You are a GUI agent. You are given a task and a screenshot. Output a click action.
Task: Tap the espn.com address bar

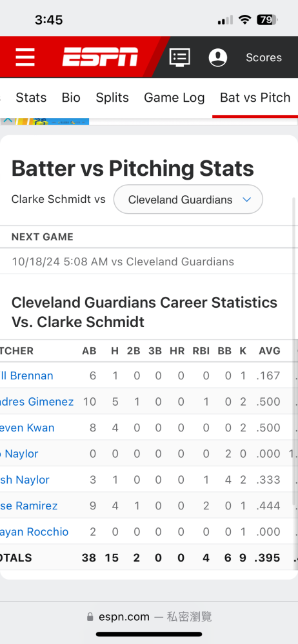pos(149,617)
